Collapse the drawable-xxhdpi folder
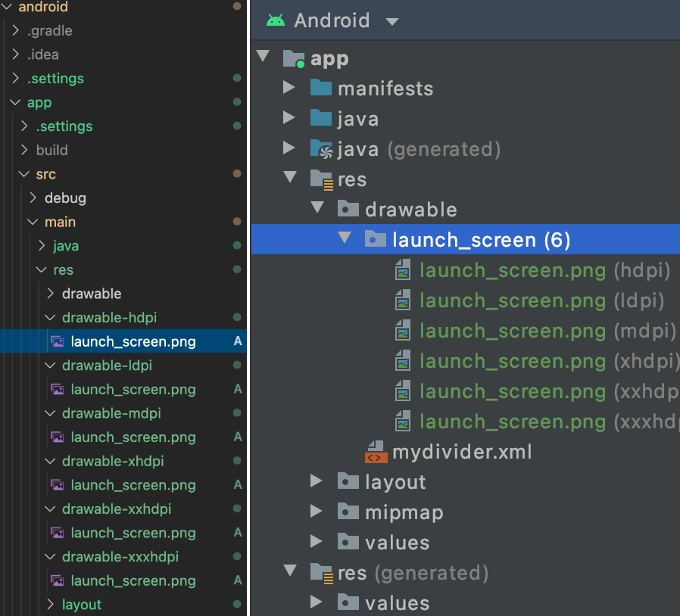The width and height of the screenshot is (680, 616). [x=50, y=509]
